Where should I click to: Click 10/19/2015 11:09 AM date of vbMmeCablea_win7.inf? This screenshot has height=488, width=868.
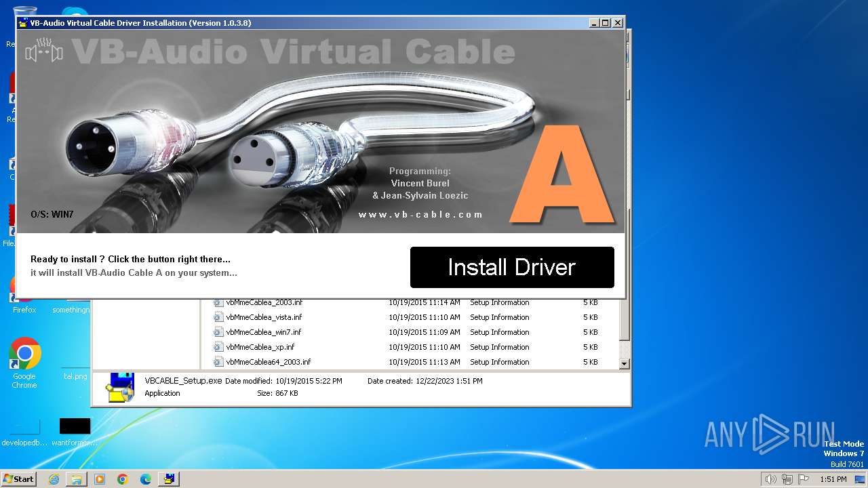[x=425, y=332]
